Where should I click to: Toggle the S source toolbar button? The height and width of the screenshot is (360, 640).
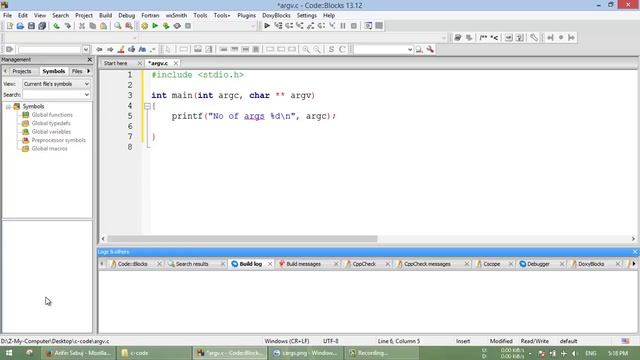click(x=331, y=49)
